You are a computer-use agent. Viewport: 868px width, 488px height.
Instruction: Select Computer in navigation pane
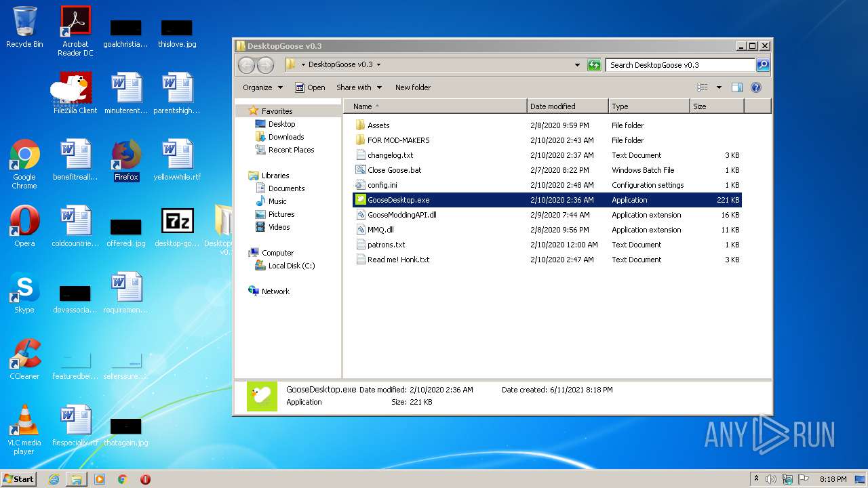pos(271,253)
